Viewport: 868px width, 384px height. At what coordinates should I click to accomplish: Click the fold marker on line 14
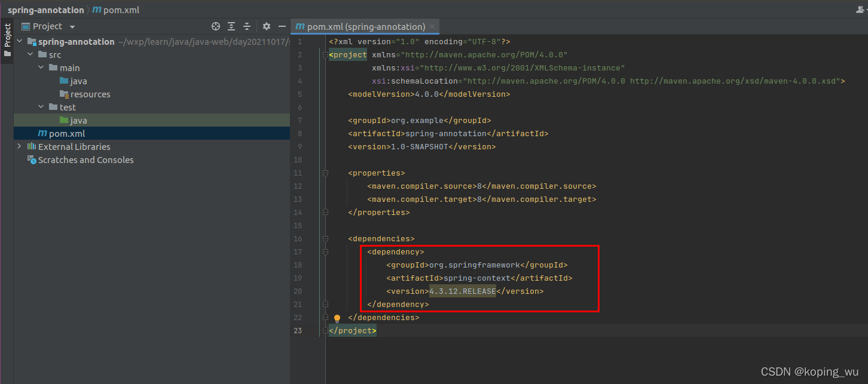pyautogui.click(x=325, y=213)
